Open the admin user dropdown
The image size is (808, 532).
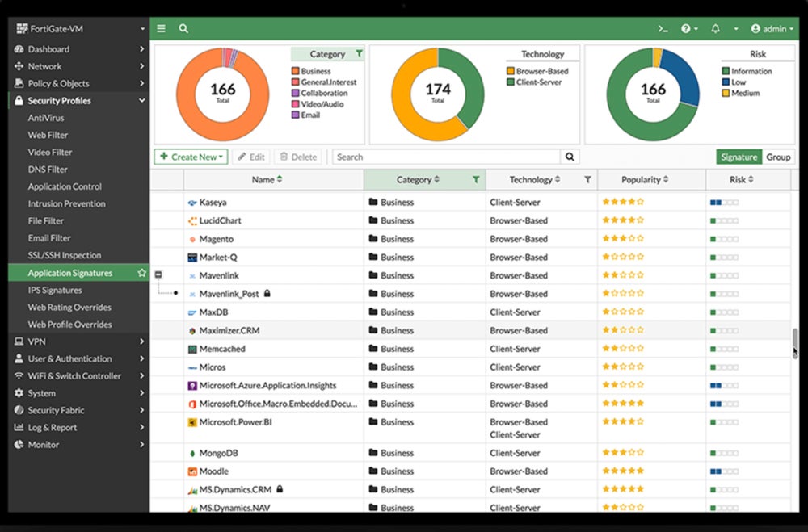point(772,29)
